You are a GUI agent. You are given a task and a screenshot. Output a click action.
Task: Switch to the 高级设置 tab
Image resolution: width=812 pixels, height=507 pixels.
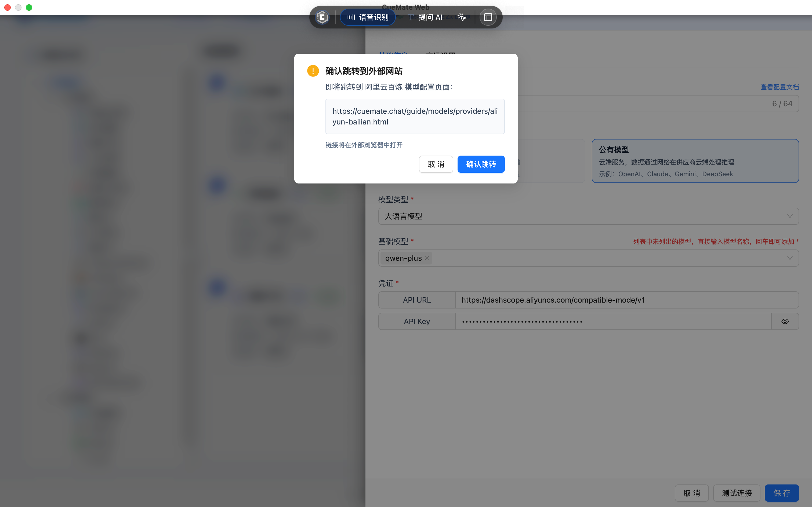pyautogui.click(x=440, y=54)
